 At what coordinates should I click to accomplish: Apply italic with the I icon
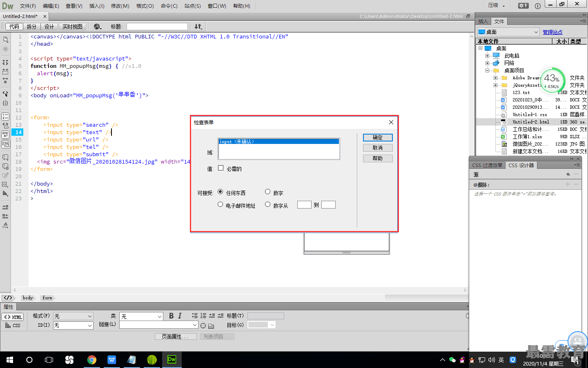pyautogui.click(x=180, y=316)
